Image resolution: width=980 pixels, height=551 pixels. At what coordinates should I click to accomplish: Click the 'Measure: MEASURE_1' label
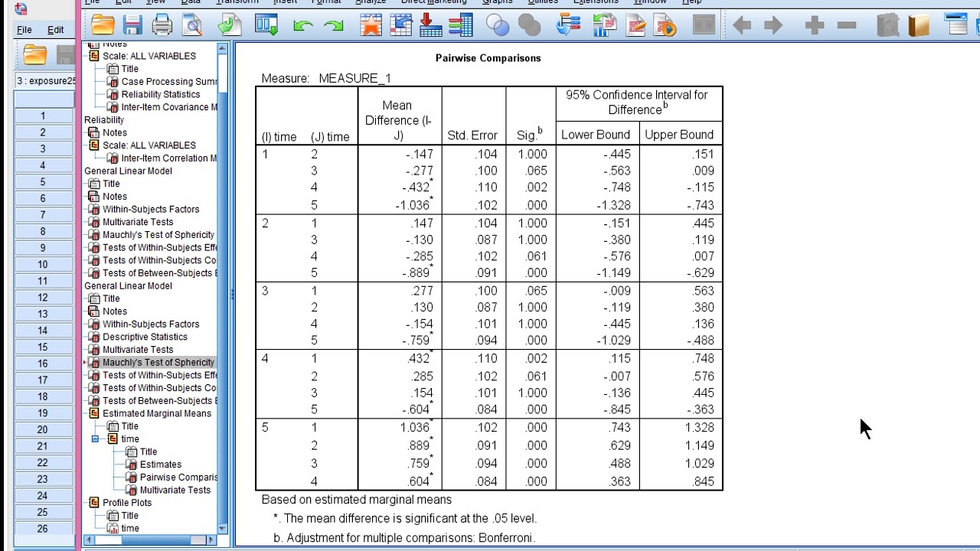coord(326,78)
